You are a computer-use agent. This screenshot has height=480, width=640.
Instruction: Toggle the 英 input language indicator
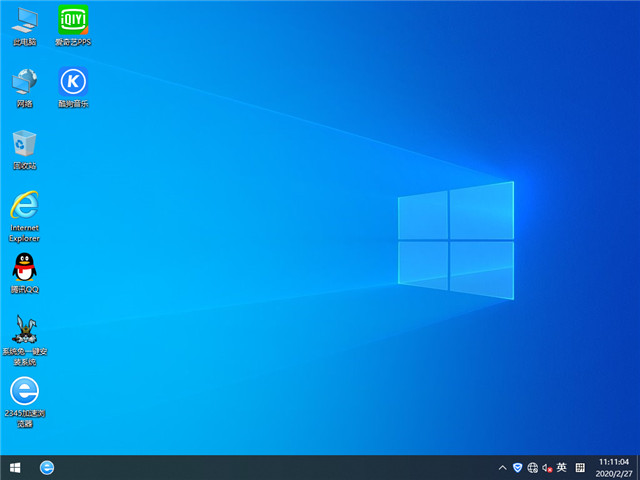coord(562,467)
